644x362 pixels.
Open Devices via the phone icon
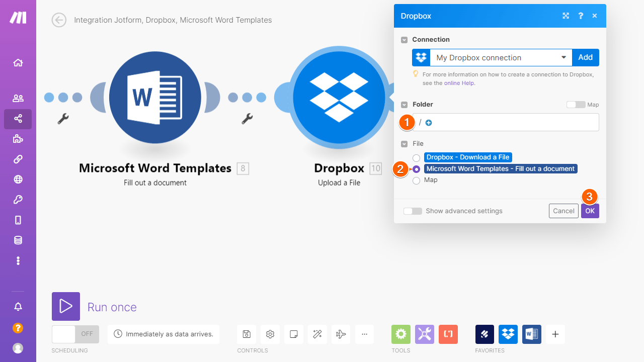tap(18, 220)
